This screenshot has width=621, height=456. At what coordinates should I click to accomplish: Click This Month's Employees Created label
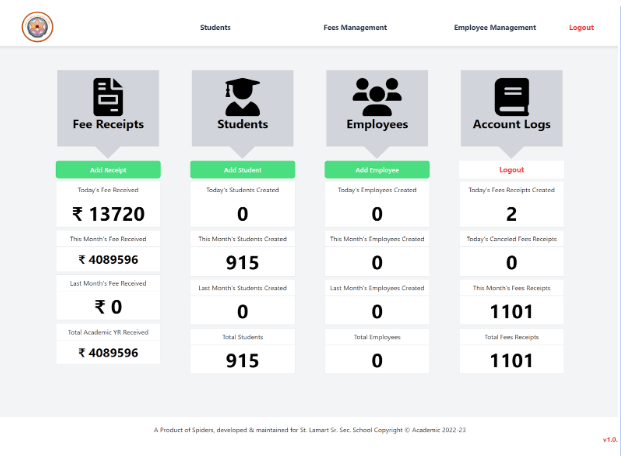click(377, 239)
